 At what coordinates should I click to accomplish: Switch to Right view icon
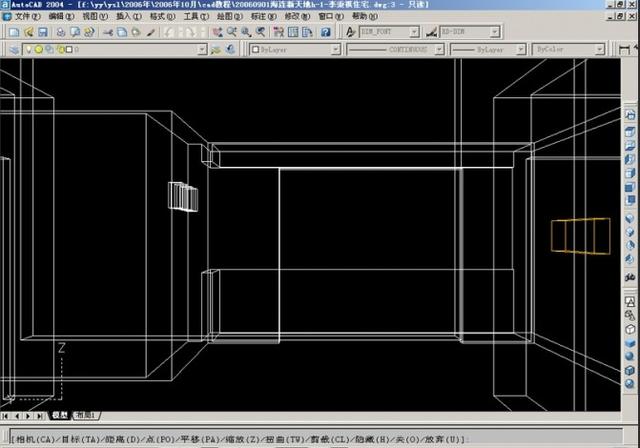[x=630, y=173]
